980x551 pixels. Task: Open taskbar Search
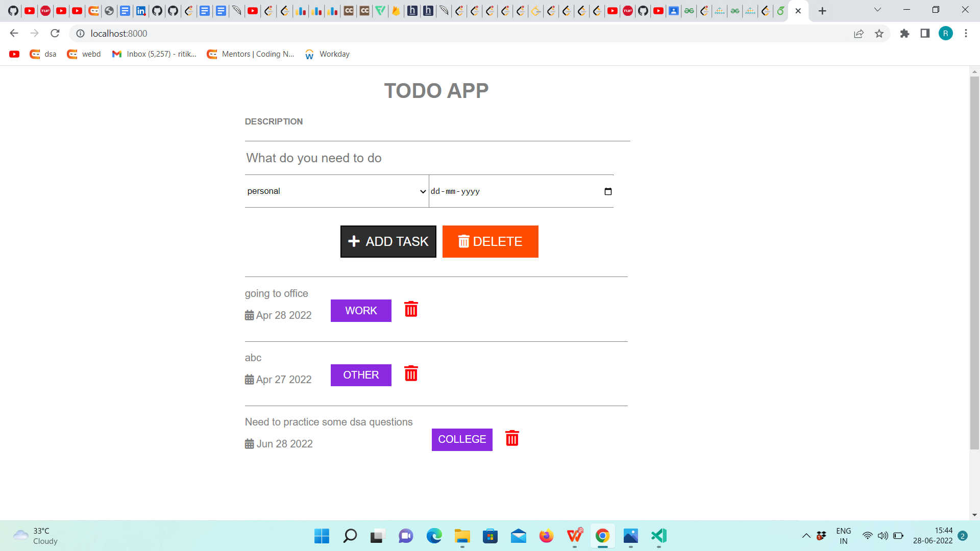coord(350,536)
